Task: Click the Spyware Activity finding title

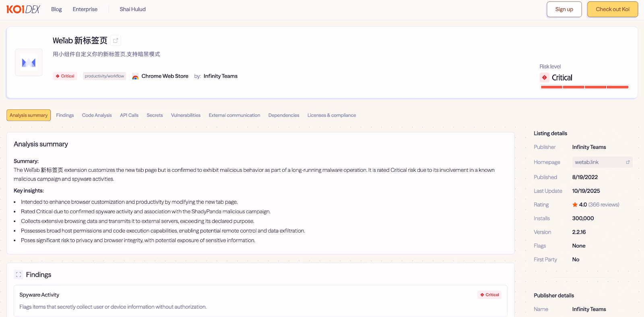Action: [x=39, y=295]
